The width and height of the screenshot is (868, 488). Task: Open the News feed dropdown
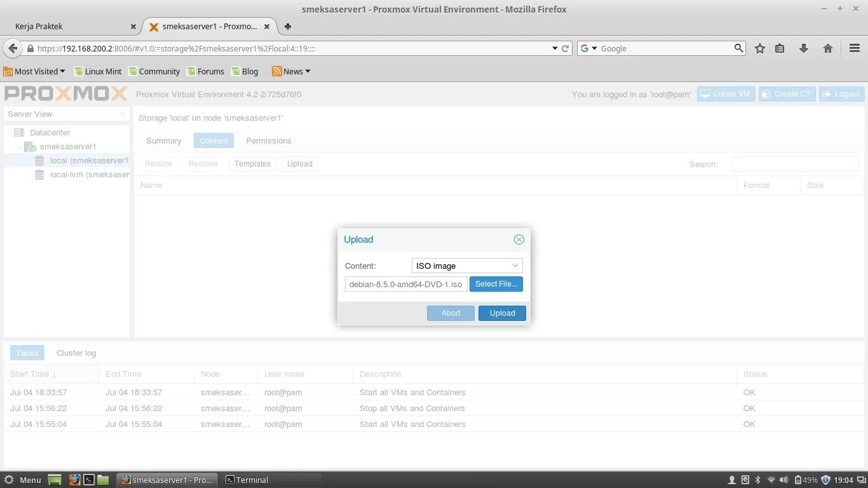coord(292,71)
